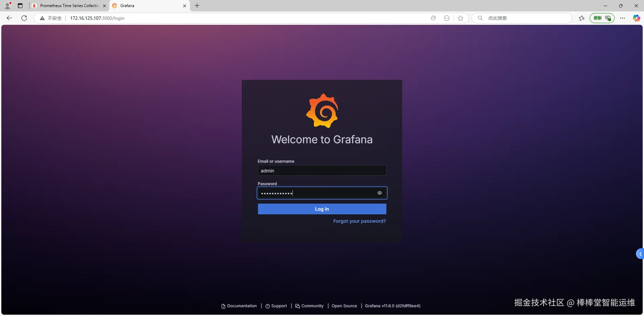Screen dimensions: 644x316
Task: Click the Log in button
Action: (x=322, y=209)
